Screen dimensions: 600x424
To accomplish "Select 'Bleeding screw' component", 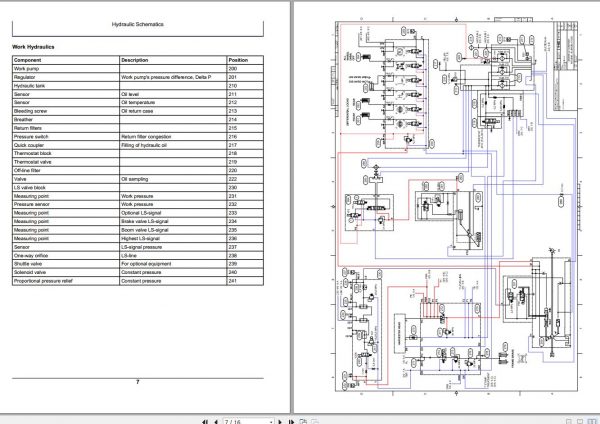I will click(30, 111).
